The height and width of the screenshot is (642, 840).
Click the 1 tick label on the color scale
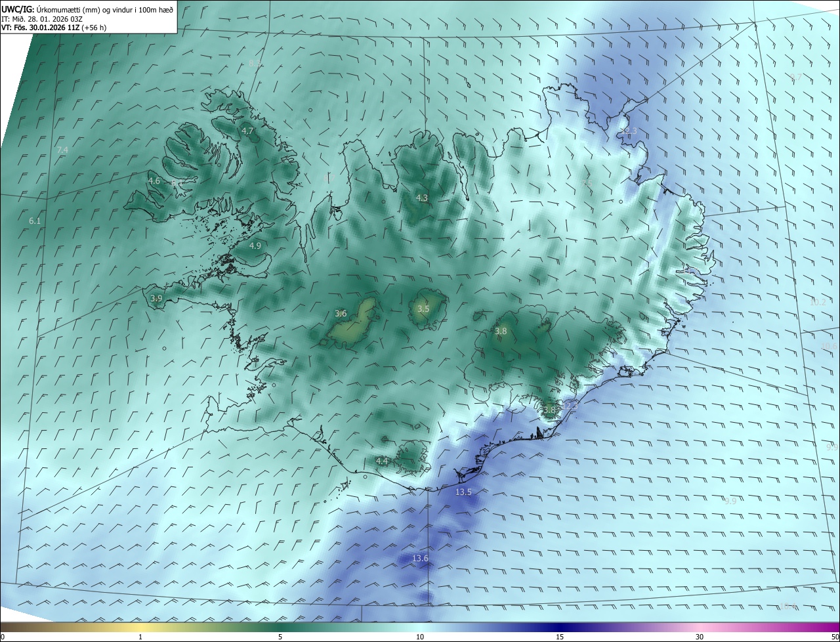tap(140, 637)
